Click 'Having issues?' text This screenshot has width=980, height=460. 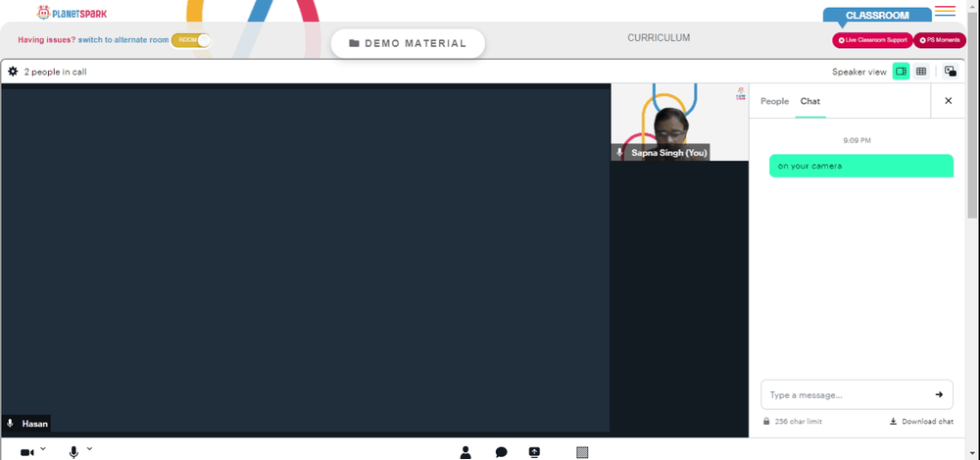click(x=46, y=39)
